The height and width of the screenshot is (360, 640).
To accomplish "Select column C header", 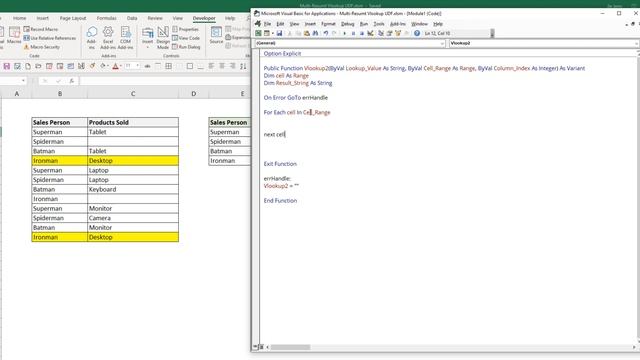I will pyautogui.click(x=133, y=93).
